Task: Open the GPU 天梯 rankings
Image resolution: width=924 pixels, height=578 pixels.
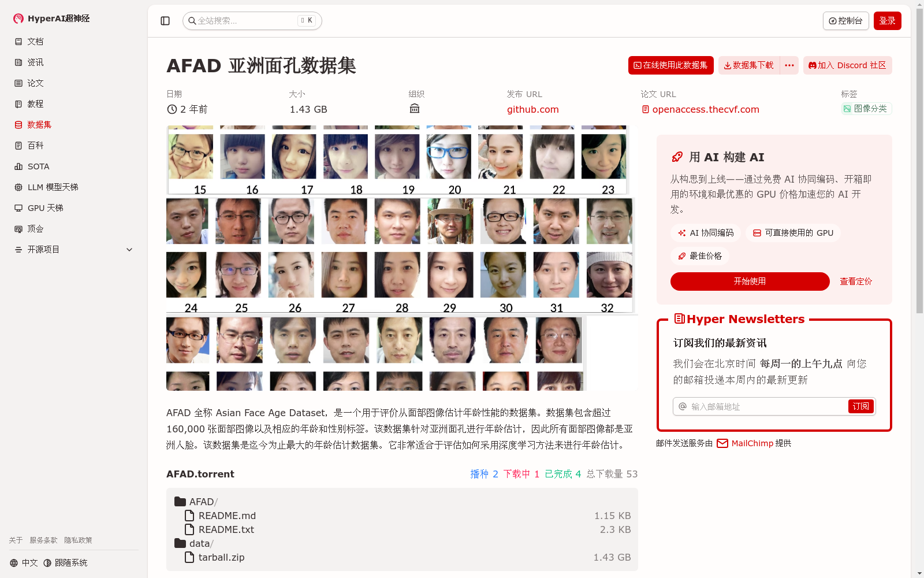Action: pos(45,208)
